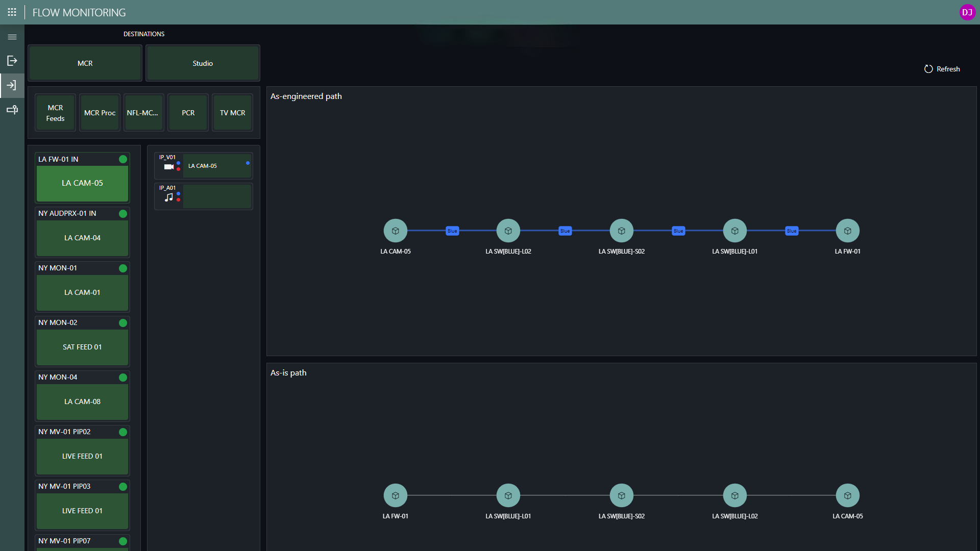This screenshot has height=551, width=980.
Task: Open the MCR Proc category
Action: point(100,113)
